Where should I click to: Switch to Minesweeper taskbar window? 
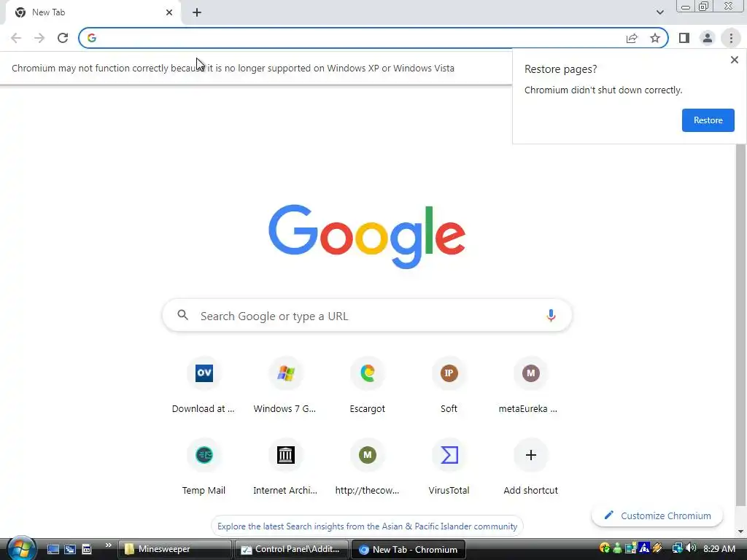click(174, 549)
